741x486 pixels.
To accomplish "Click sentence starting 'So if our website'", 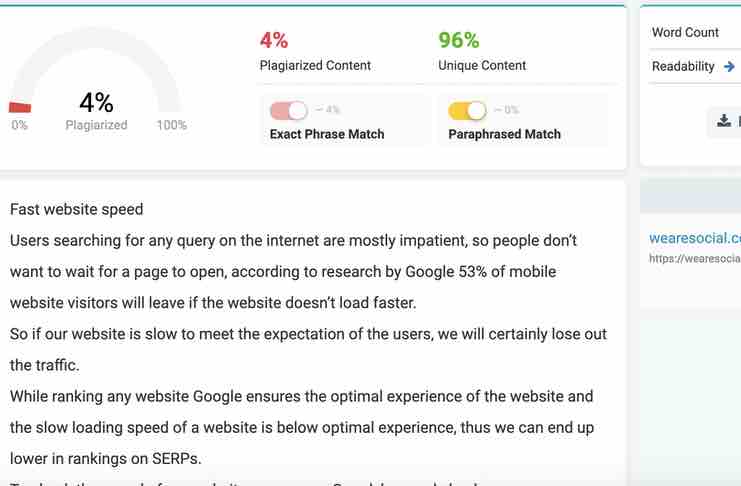I will tap(308, 350).
